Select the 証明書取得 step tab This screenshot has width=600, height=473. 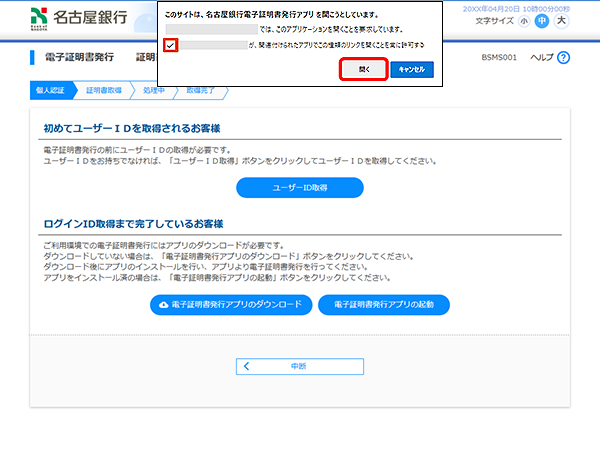pyautogui.click(x=103, y=90)
